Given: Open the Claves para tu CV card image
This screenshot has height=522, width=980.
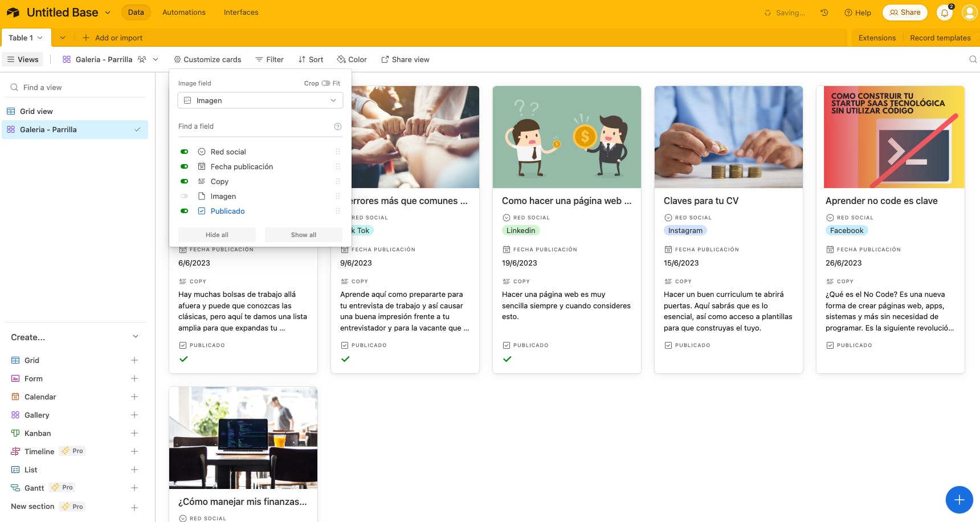Looking at the screenshot, I should tap(729, 137).
